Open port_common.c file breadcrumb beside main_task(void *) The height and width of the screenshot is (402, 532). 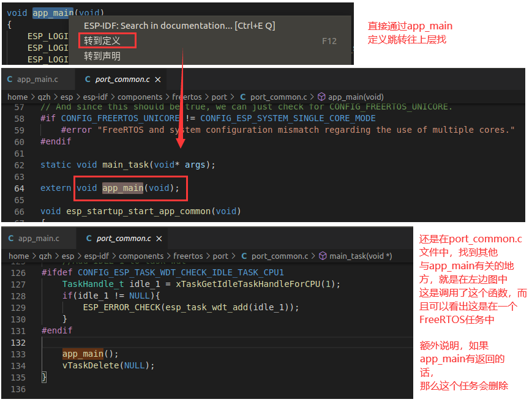tap(280, 256)
